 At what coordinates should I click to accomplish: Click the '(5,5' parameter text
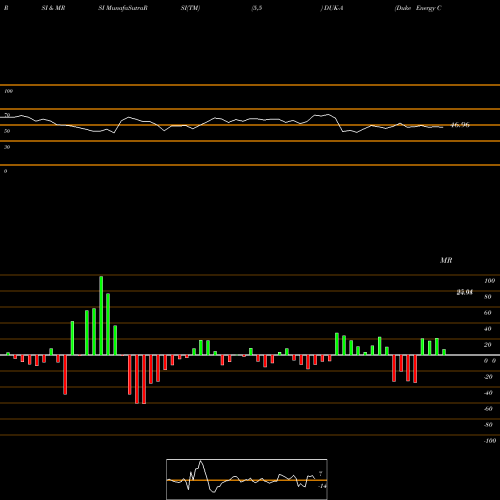[257, 8]
